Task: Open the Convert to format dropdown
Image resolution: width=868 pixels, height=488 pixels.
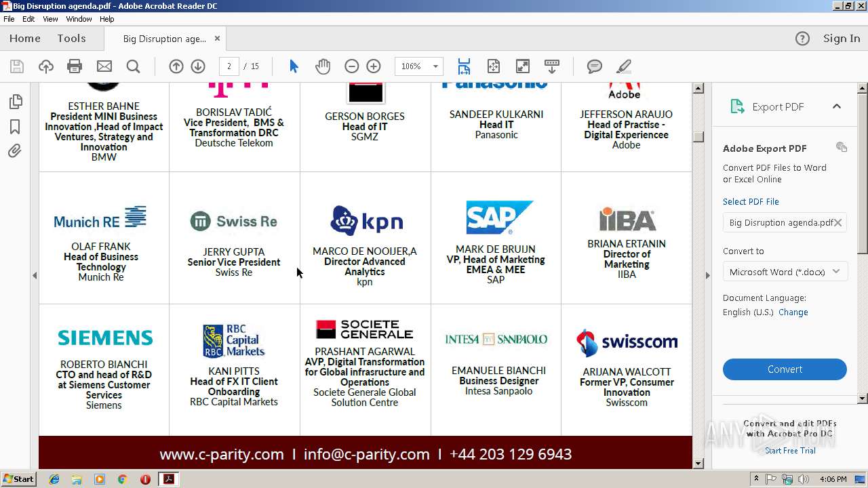Action: point(785,272)
